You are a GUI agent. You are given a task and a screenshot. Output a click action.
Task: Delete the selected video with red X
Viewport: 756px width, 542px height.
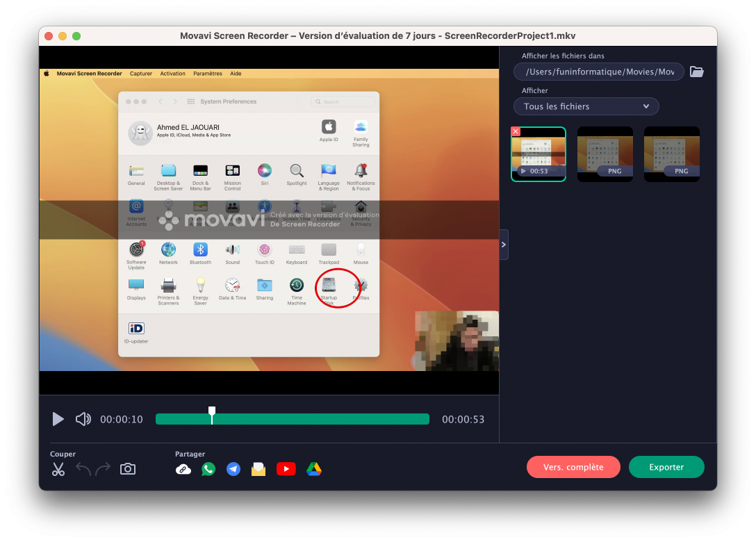coord(516,131)
